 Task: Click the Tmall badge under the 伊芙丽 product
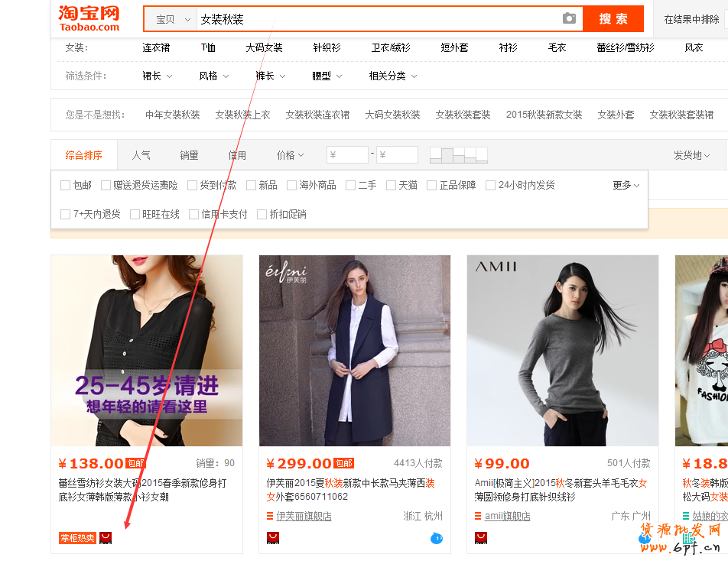(x=273, y=538)
